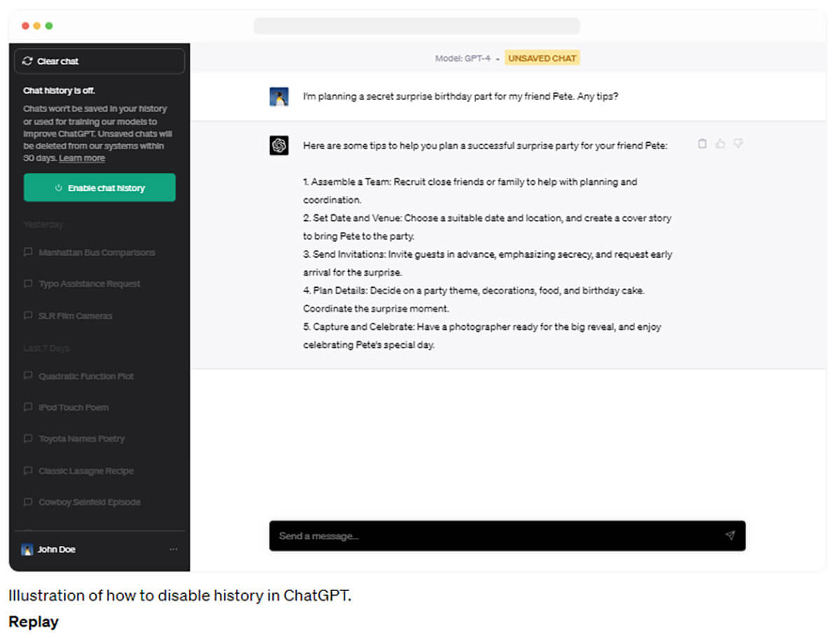This screenshot has width=840, height=638.
Task: Click the red close window dot
Action: point(25,26)
